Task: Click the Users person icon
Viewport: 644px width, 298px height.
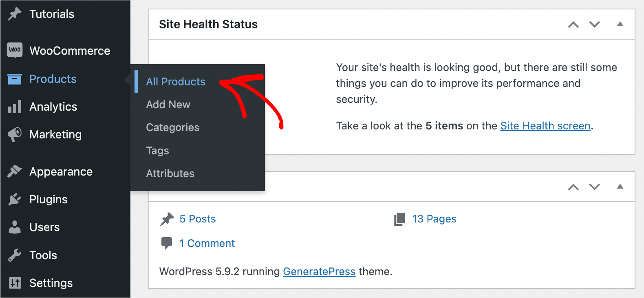Action: click(x=15, y=227)
